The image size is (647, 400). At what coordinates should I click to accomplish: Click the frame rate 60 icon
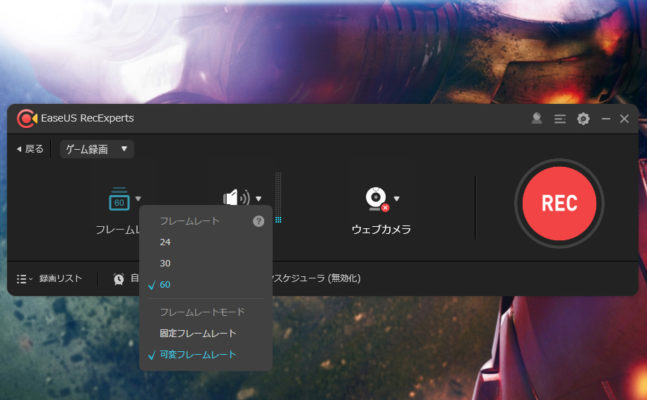click(119, 199)
